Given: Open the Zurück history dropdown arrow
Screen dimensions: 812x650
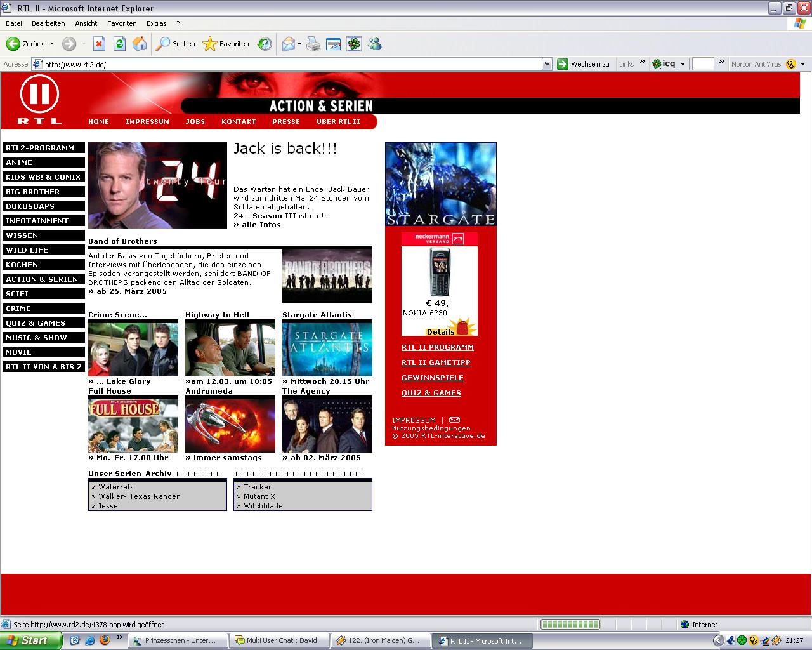Looking at the screenshot, I should coord(51,44).
